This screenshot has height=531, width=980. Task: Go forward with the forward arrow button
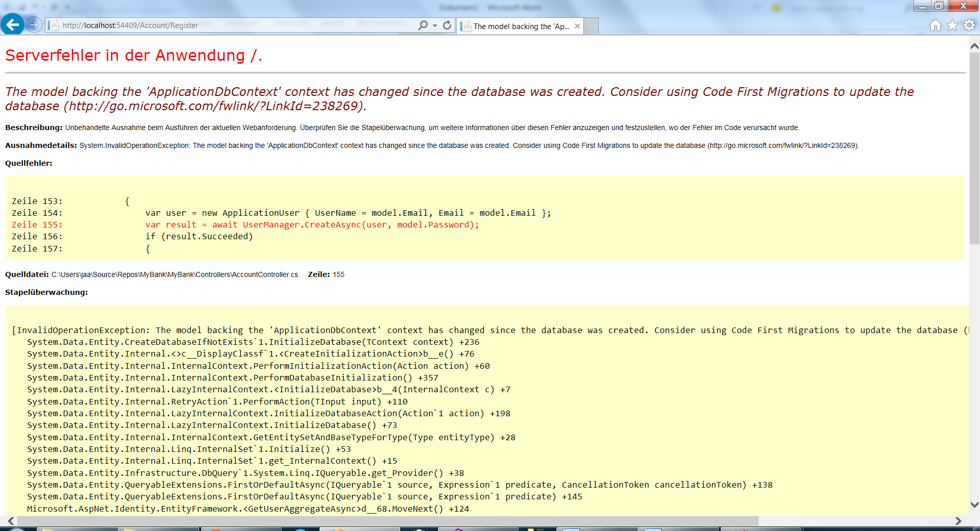(34, 24)
